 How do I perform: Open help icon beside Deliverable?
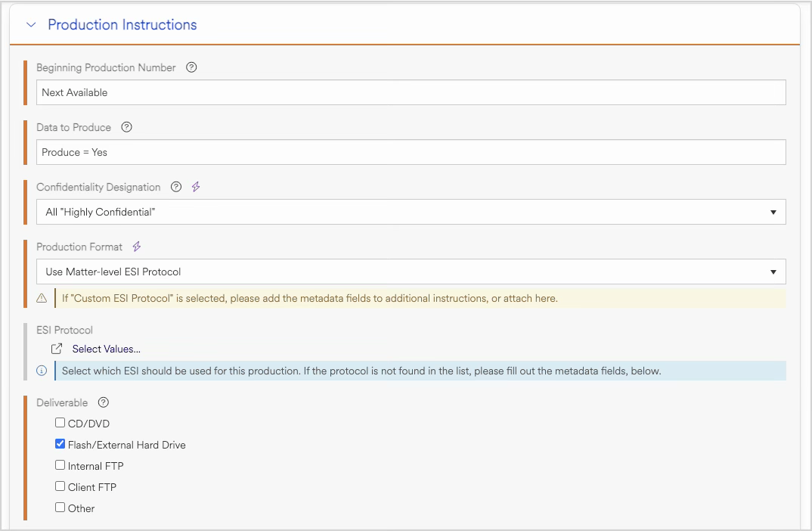coord(104,402)
